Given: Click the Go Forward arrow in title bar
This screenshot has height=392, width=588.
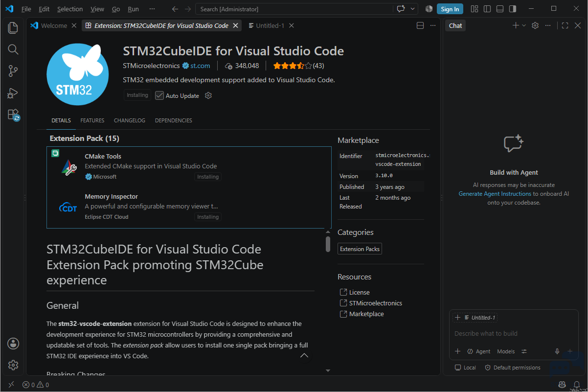Looking at the screenshot, I should [x=188, y=9].
